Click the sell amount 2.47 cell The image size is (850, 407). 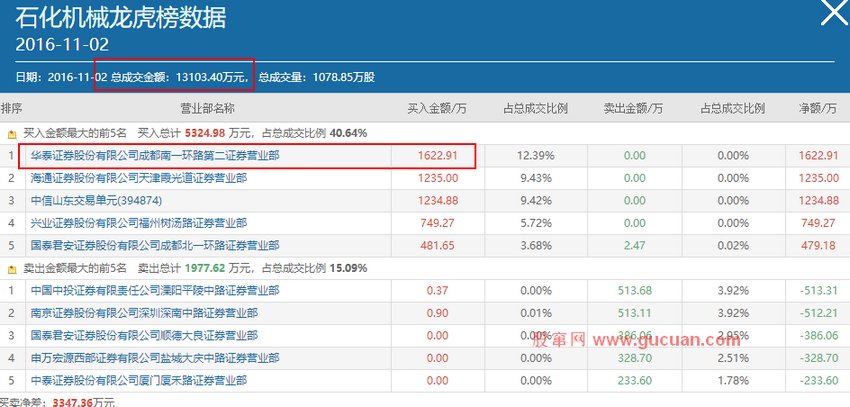634,246
